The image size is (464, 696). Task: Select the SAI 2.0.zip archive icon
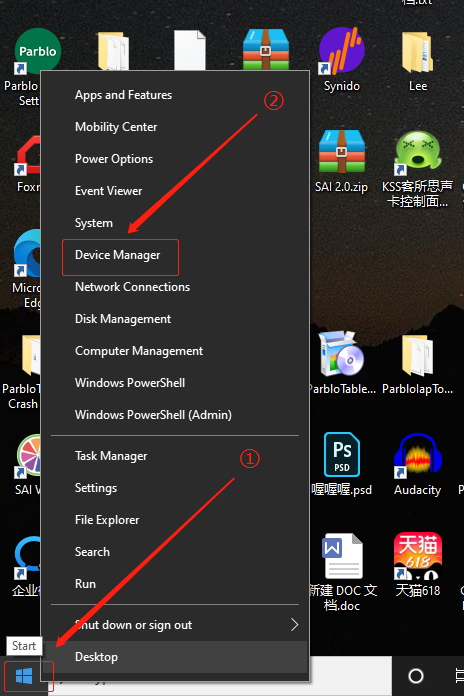click(341, 151)
